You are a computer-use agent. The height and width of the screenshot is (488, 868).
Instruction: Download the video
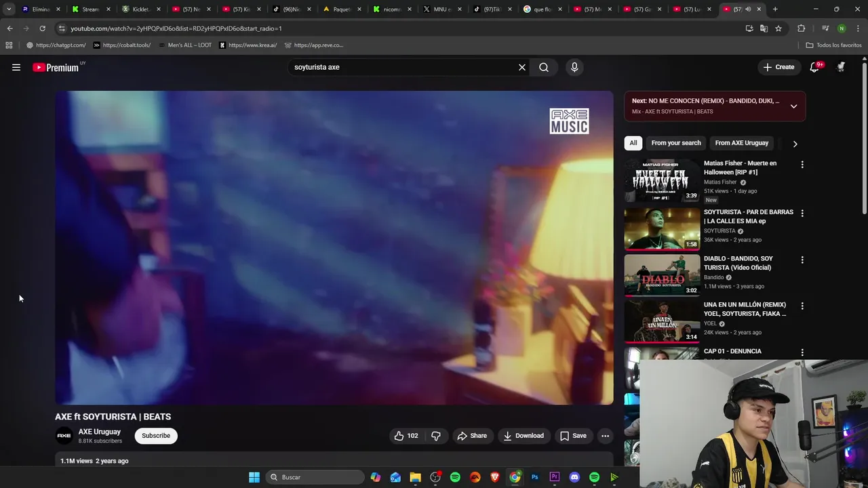(x=523, y=436)
